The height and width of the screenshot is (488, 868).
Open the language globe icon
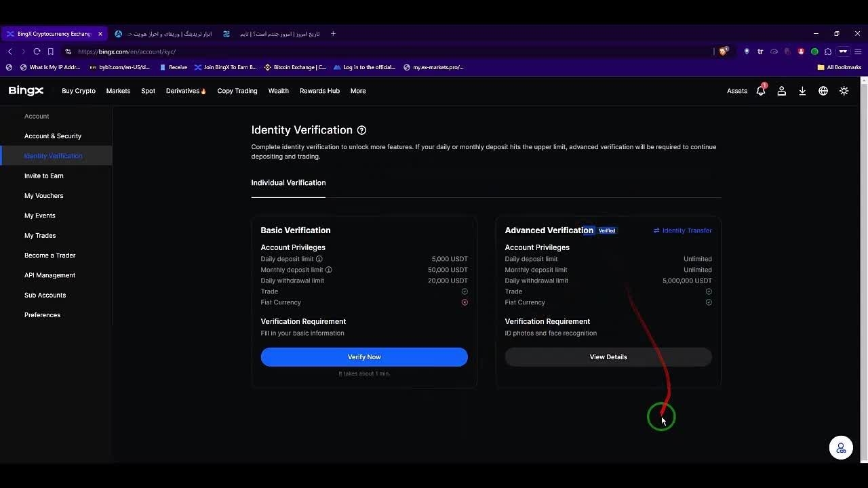823,91
